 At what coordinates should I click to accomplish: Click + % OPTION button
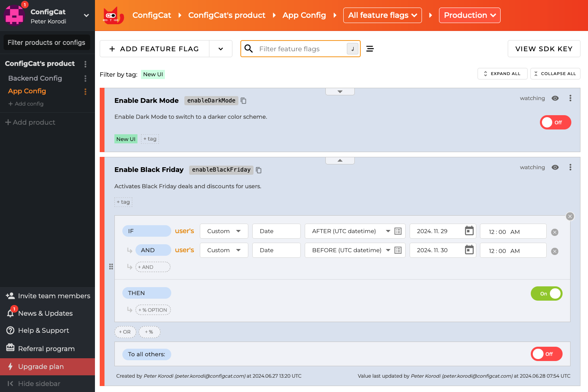pyautogui.click(x=153, y=310)
